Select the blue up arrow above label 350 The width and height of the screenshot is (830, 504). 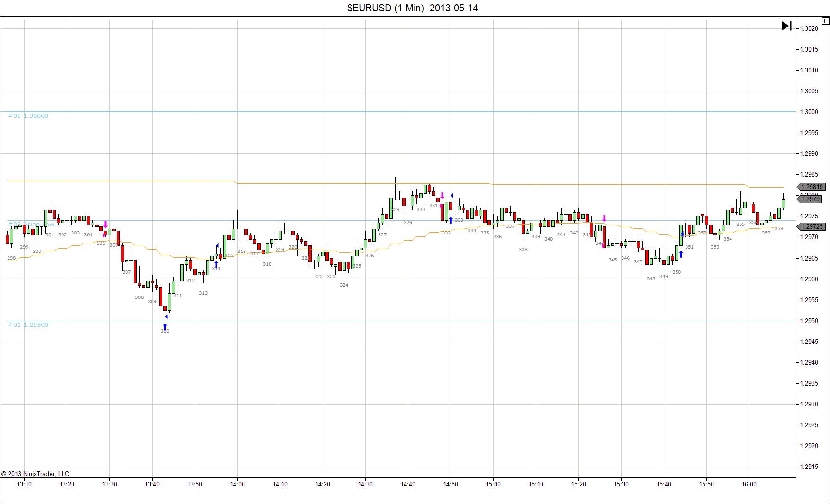tap(681, 254)
